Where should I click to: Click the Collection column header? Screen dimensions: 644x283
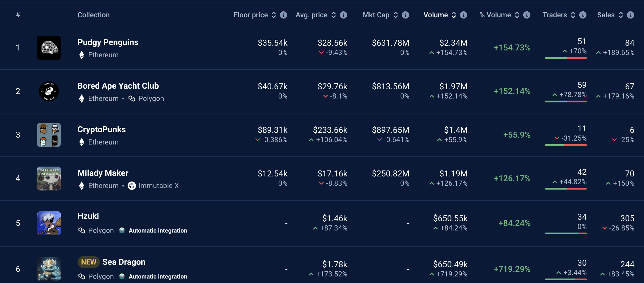point(94,15)
